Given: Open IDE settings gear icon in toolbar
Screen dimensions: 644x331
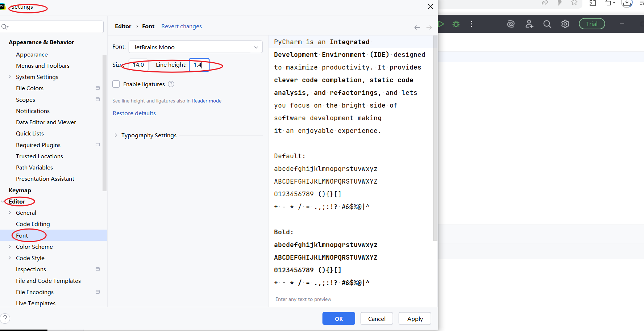Looking at the screenshot, I should (565, 24).
